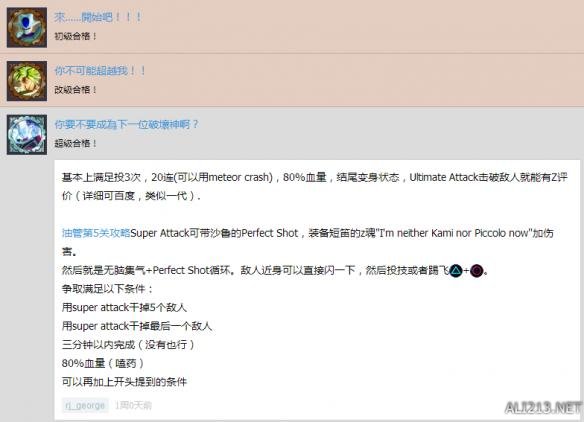Click the 1周0天前 comment timestamp

click(133, 405)
